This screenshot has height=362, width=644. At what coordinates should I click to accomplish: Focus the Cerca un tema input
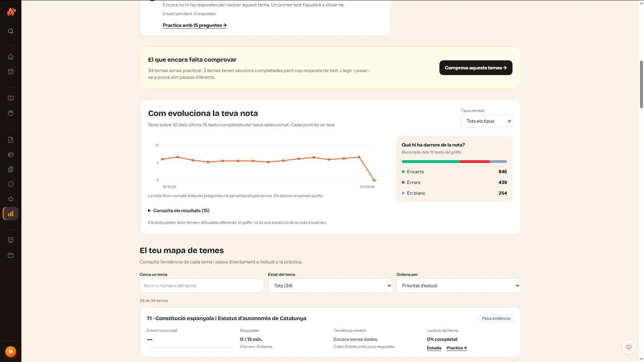tap(202, 286)
